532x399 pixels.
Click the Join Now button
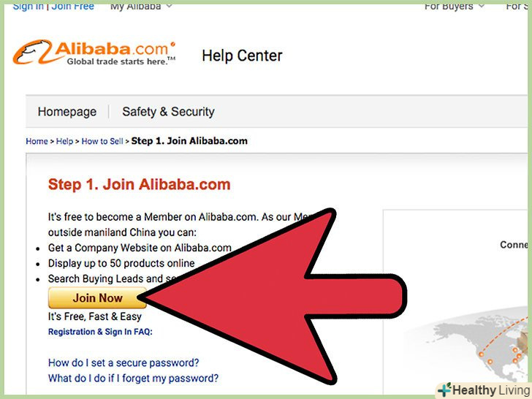coord(97,298)
